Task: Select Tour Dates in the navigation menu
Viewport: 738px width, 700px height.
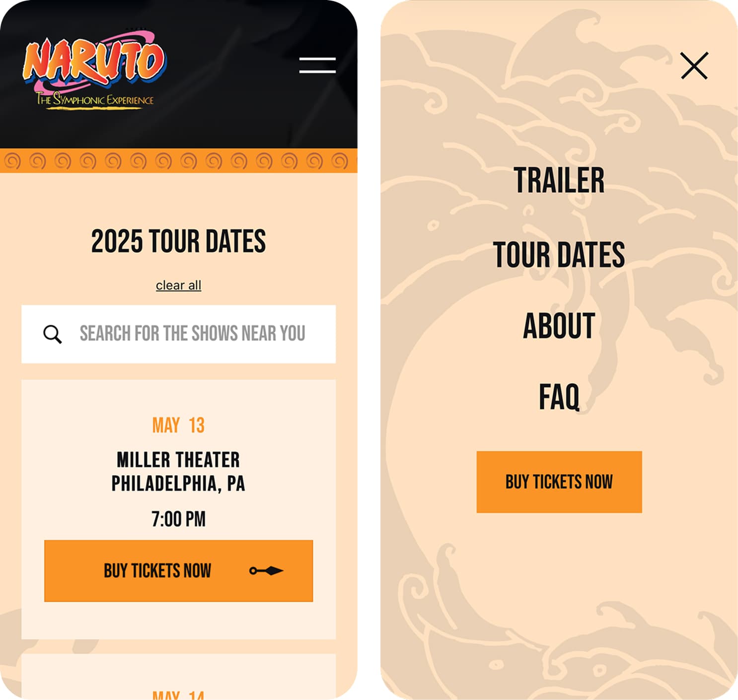Action: (559, 255)
